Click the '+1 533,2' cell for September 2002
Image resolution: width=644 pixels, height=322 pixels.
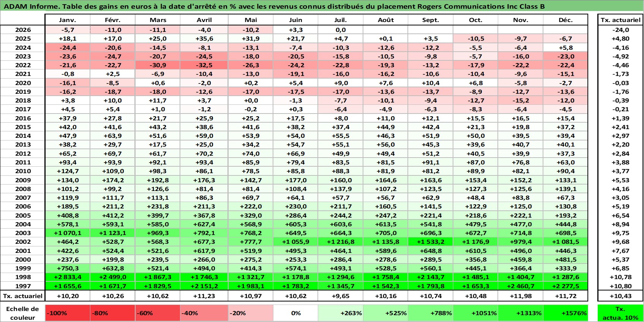(431, 242)
